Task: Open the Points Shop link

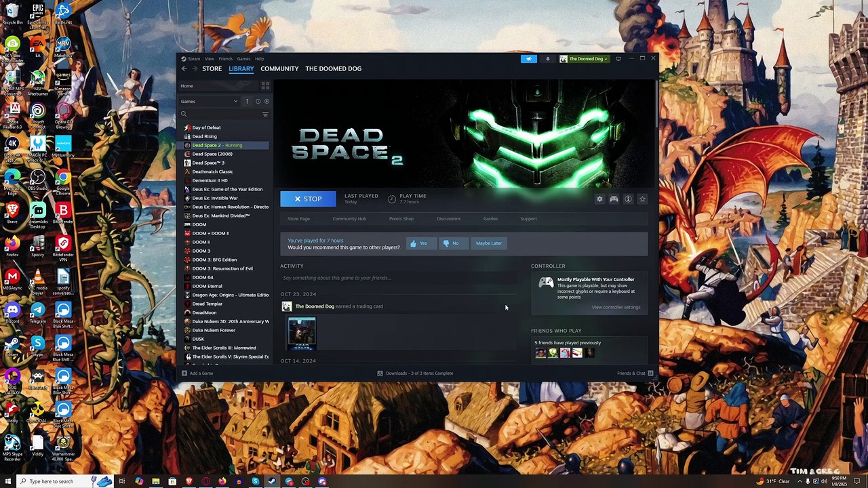Action: 401,219
